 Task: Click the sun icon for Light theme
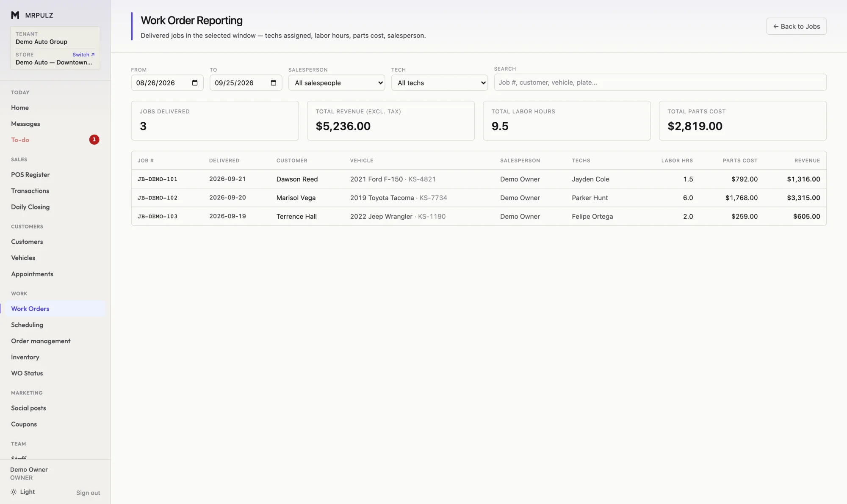[x=14, y=492]
